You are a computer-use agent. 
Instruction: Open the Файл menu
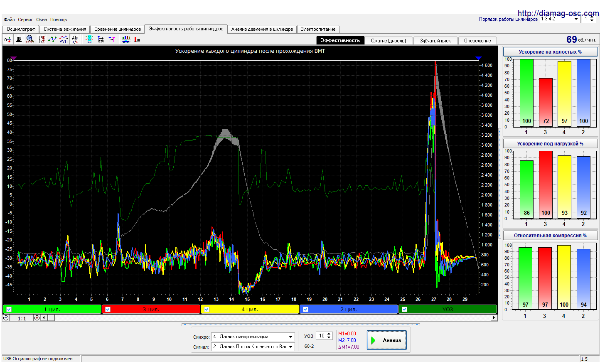[x=9, y=20]
